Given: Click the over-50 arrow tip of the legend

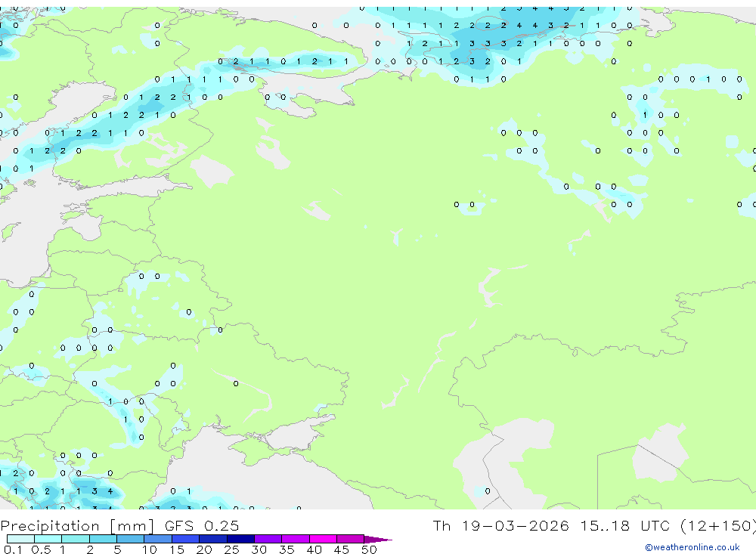Looking at the screenshot, I should click(x=378, y=539).
